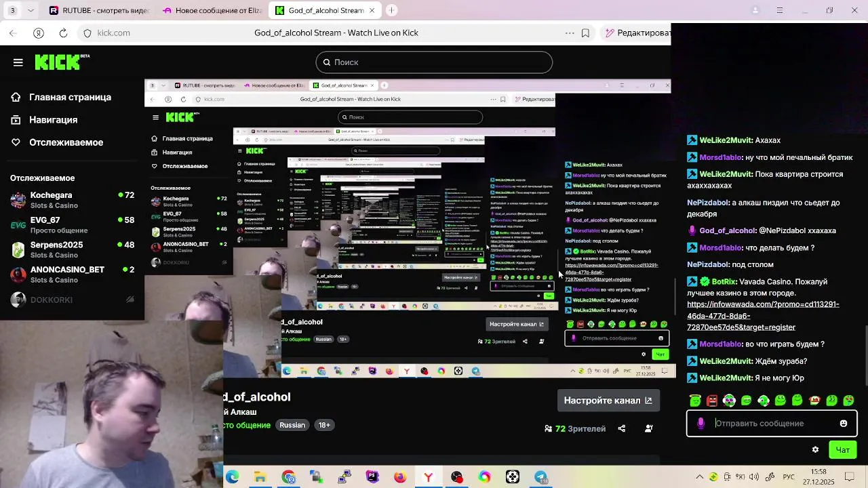Open Yandex Browser from taskbar
This screenshot has width=868, height=488.
[429, 477]
